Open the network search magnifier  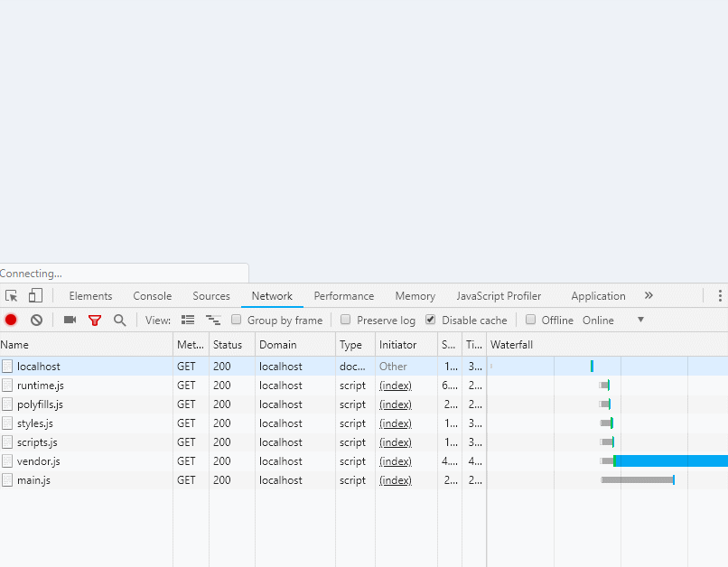(119, 320)
